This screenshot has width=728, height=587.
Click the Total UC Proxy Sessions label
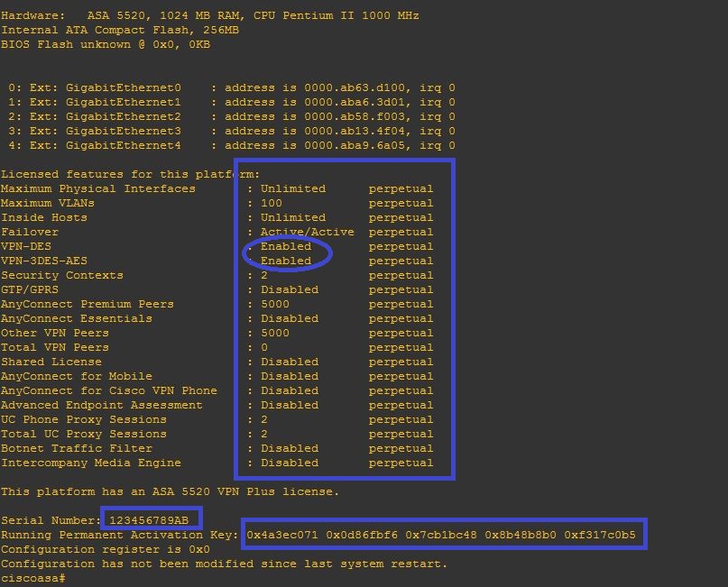(x=84, y=434)
